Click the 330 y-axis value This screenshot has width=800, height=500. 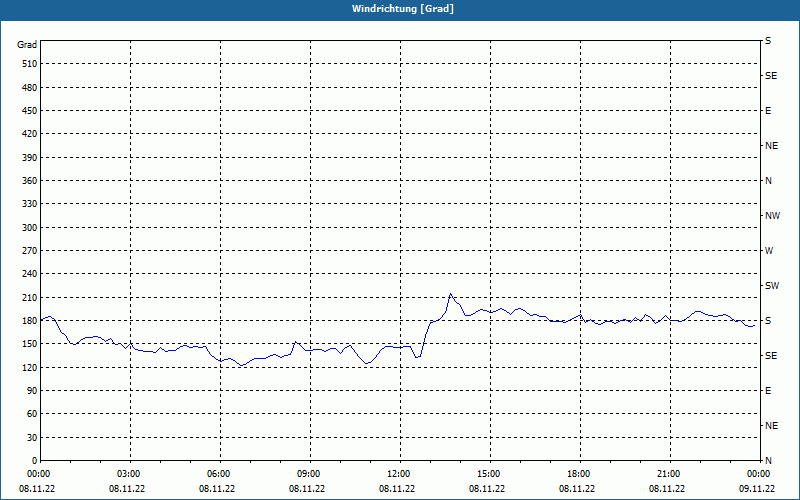pos(30,204)
